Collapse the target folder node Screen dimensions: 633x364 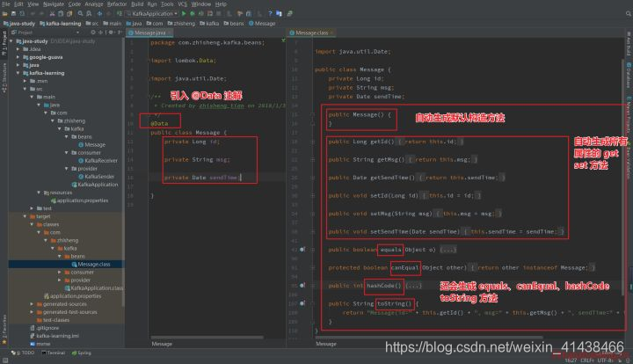point(25,216)
